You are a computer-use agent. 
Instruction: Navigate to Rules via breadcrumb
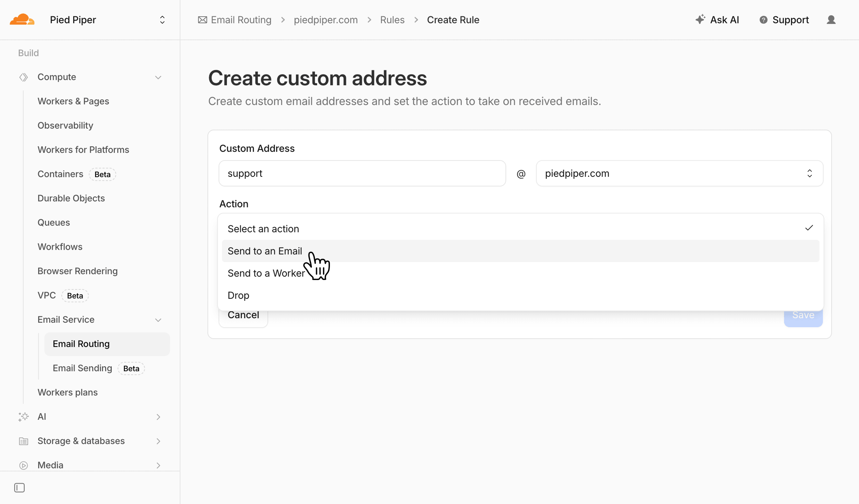pyautogui.click(x=392, y=20)
